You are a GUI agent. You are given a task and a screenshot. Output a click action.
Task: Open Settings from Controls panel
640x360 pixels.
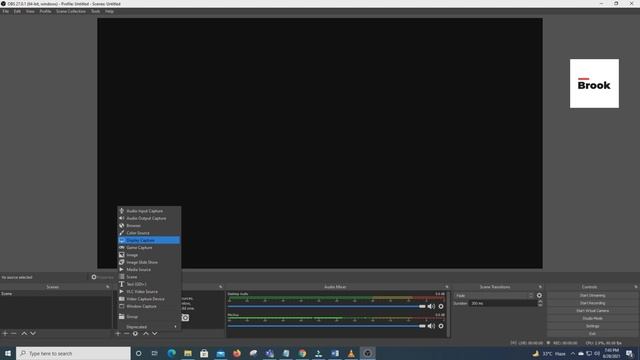592,326
